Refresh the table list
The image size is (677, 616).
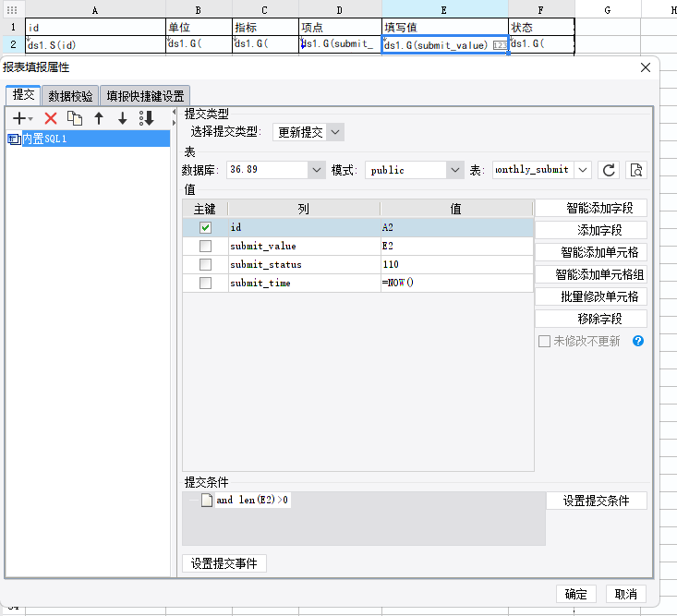609,170
